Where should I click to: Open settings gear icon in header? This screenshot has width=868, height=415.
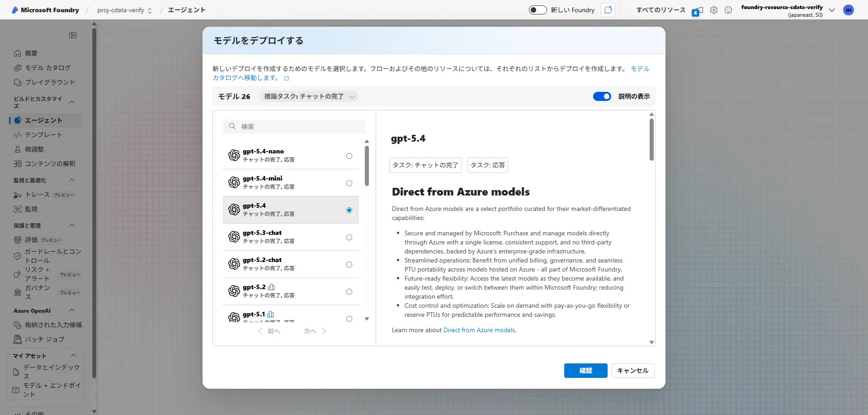[x=714, y=10]
